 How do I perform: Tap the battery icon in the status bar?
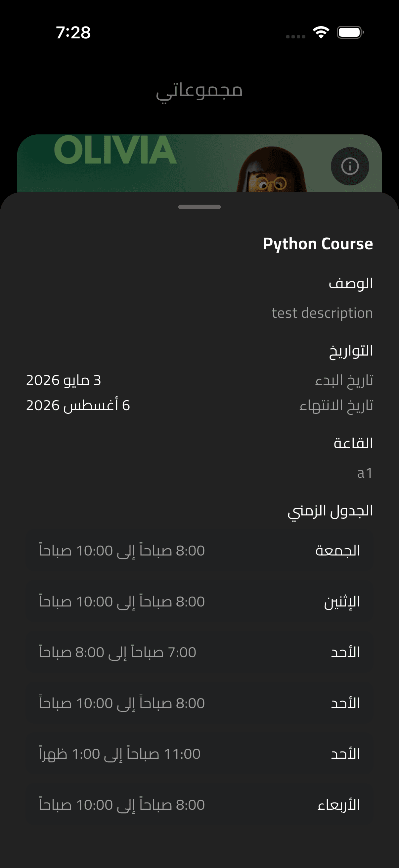[350, 32]
